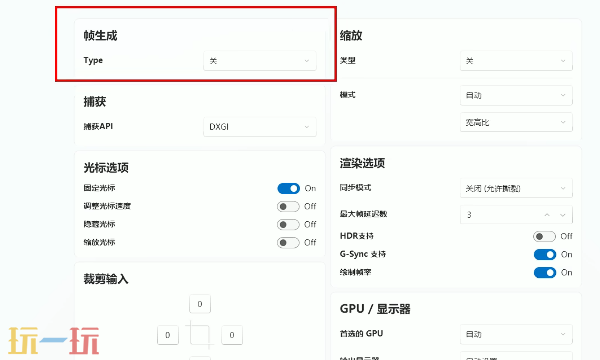Image resolution: width=600 pixels, height=360 pixels.
Task: Enable the 调整光标速度 toggle
Action: pos(288,207)
